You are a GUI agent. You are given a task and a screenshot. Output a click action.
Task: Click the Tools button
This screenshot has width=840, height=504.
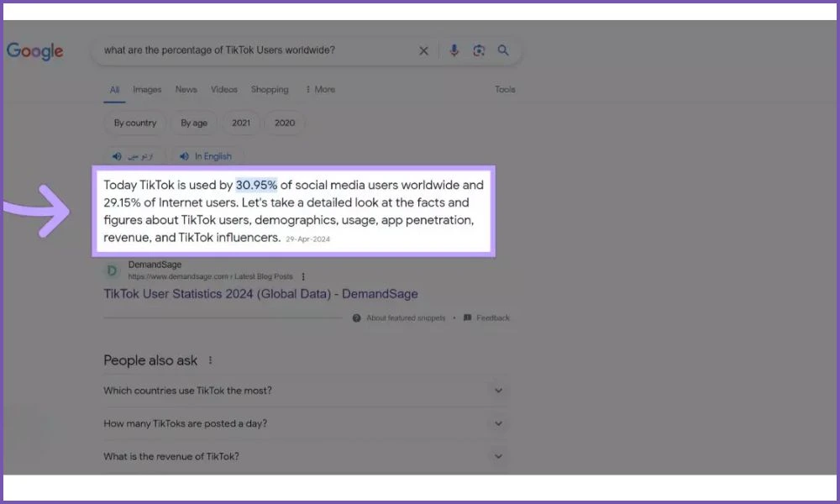505,90
